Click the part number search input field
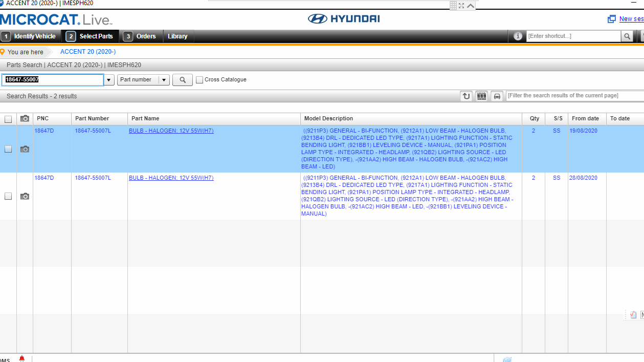The height and width of the screenshot is (362, 644). tap(53, 80)
